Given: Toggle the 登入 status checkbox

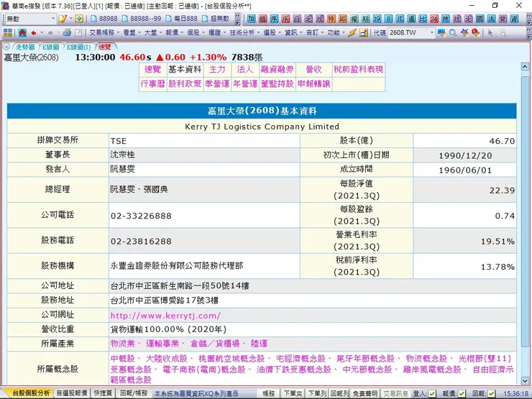Looking at the screenshot, I should [432, 393].
